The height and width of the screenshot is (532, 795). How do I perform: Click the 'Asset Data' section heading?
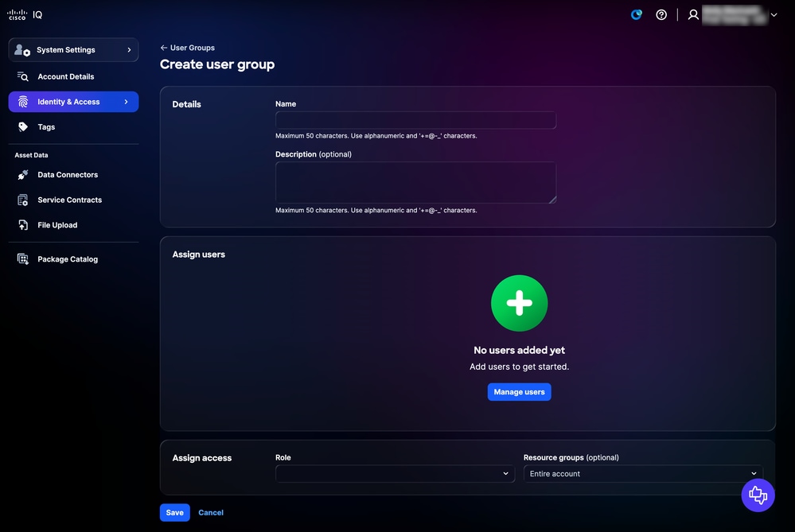(x=32, y=155)
